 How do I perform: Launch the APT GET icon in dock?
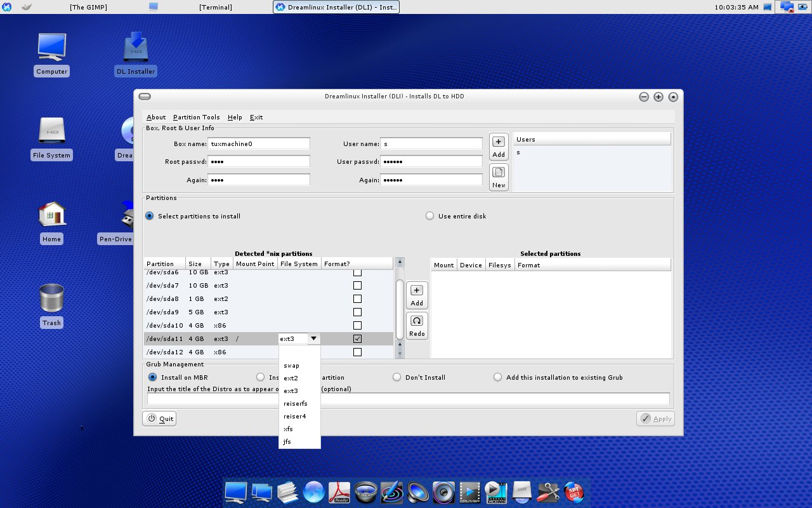[x=573, y=491]
